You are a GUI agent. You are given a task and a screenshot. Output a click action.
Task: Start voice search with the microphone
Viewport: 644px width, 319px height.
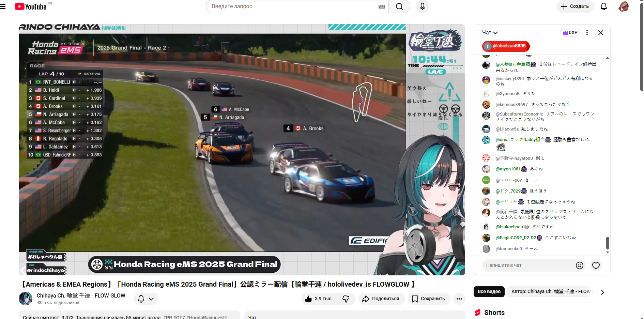pyautogui.click(x=423, y=6)
